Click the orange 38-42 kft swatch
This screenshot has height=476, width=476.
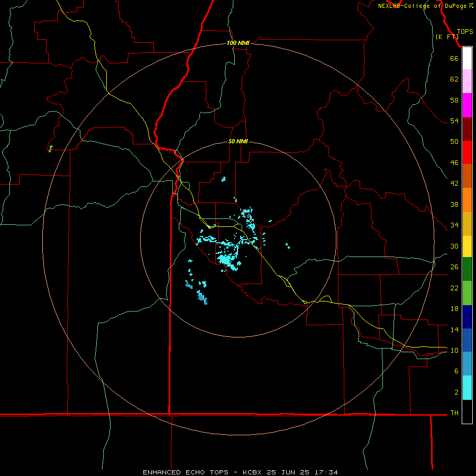point(467,200)
